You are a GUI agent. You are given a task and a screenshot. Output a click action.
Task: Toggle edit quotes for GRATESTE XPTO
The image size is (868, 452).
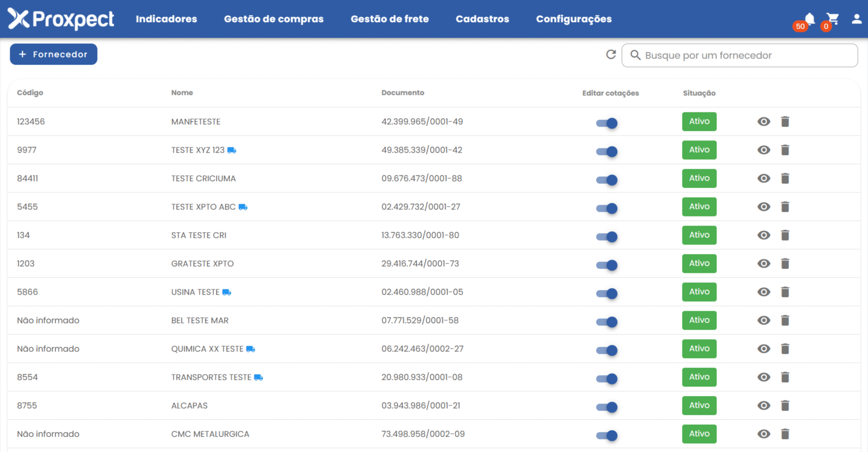[x=607, y=265]
